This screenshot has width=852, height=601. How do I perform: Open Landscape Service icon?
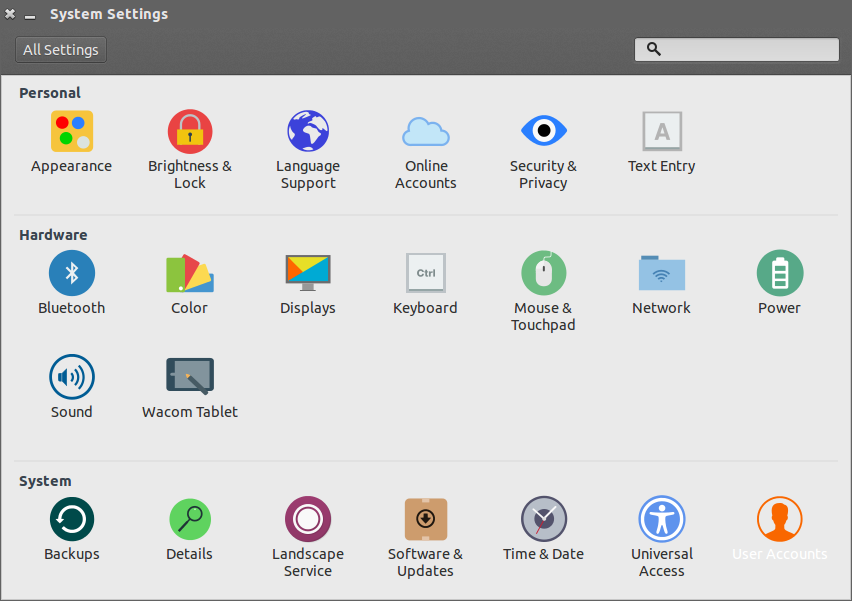pos(308,519)
